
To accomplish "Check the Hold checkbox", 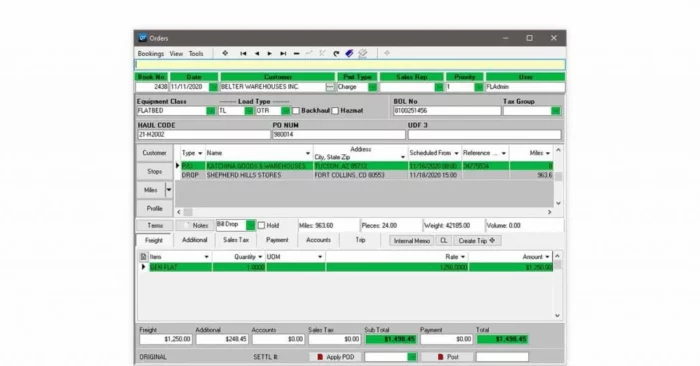I will pos(262,225).
